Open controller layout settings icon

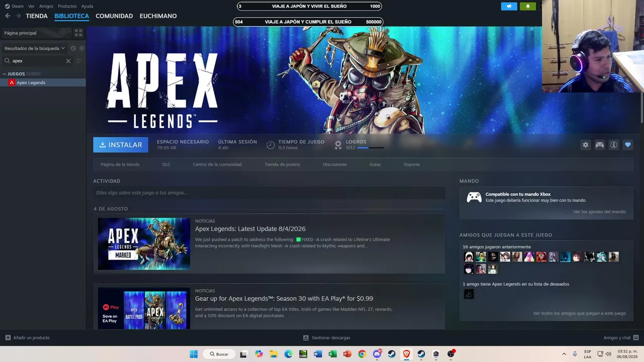600,145
